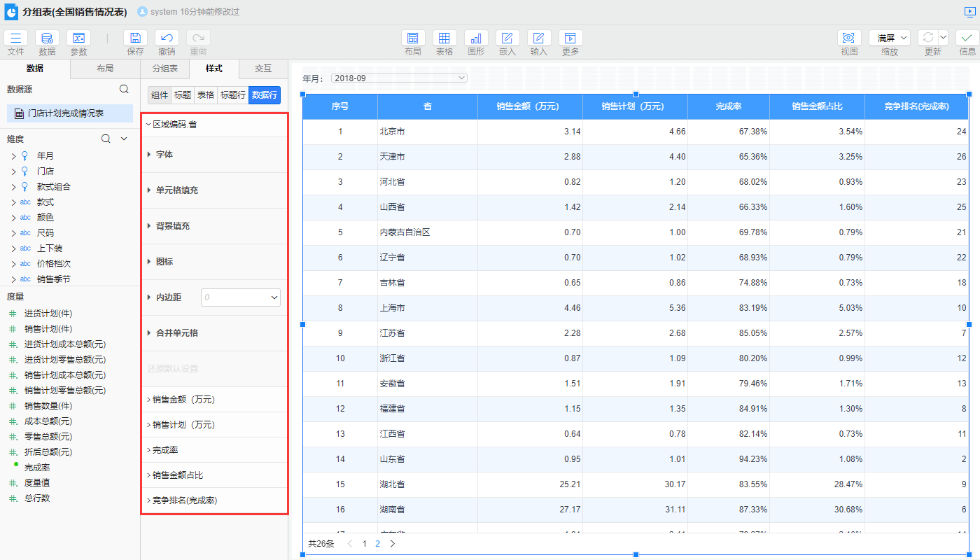Click the Parameters (参数) toolbar icon
The image size is (980, 560).
pyautogui.click(x=78, y=38)
